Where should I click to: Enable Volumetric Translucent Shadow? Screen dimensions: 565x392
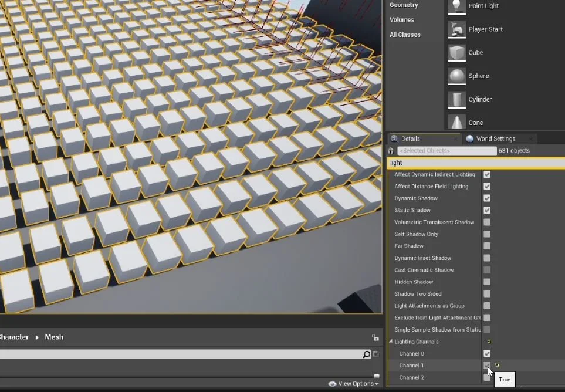[487, 222]
